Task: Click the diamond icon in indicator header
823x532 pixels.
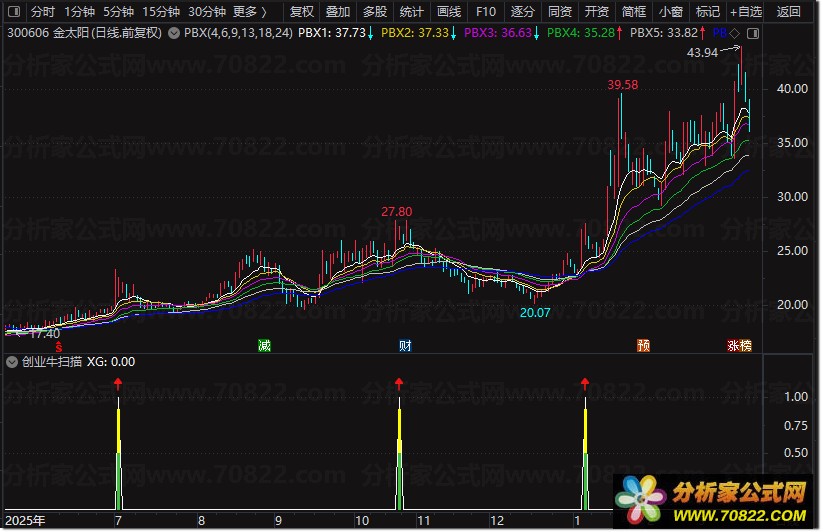Action: 735,33
